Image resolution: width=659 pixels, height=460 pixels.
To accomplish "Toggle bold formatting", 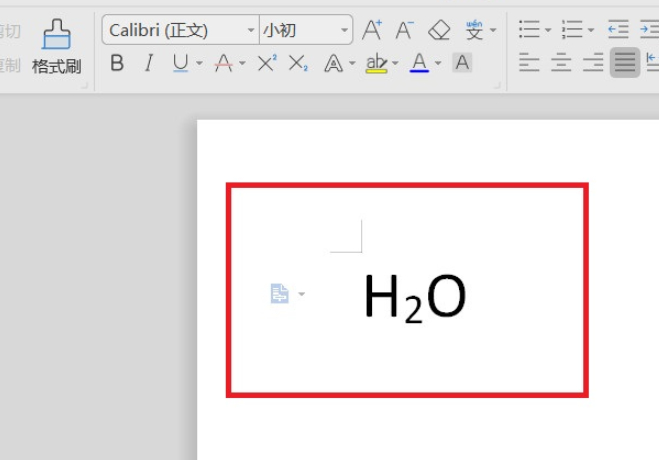I will click(x=117, y=63).
